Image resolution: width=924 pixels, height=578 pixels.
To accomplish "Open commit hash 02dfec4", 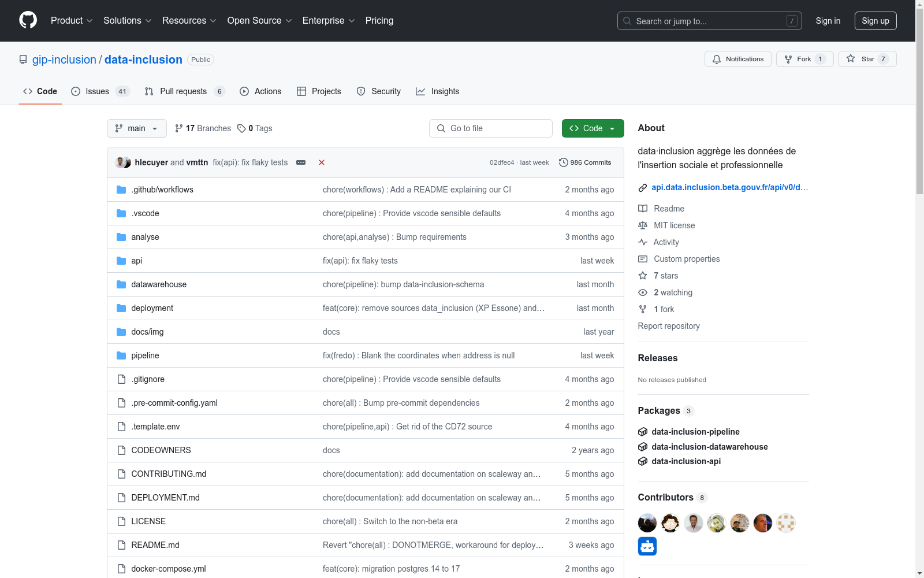I will [x=502, y=162].
